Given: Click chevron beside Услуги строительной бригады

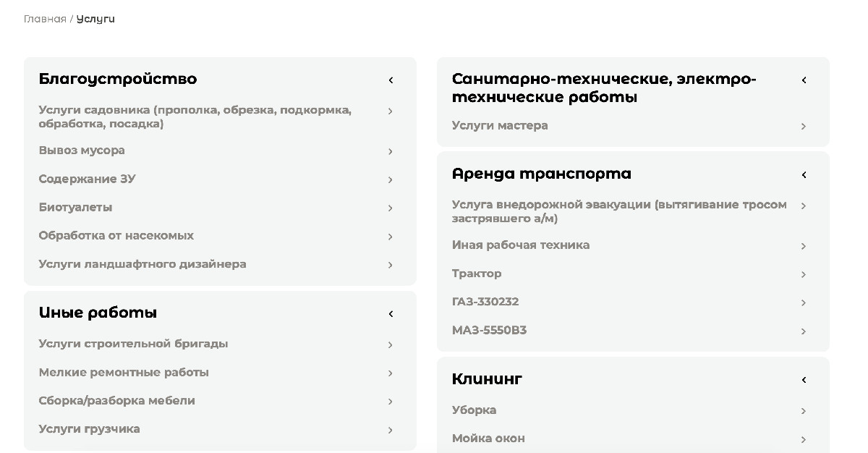Looking at the screenshot, I should [x=391, y=345].
